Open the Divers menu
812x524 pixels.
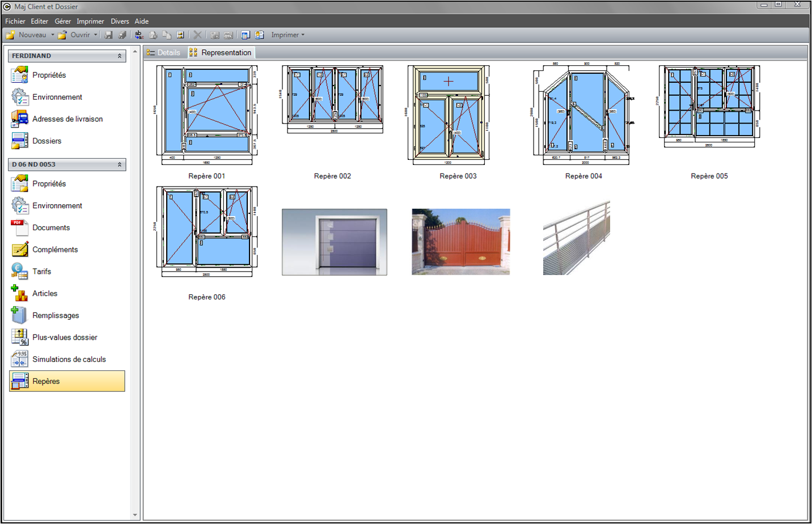coord(120,21)
